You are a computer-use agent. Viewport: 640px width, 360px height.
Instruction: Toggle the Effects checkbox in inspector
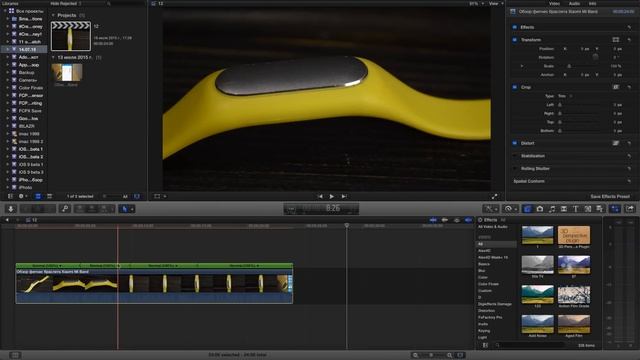click(x=515, y=27)
